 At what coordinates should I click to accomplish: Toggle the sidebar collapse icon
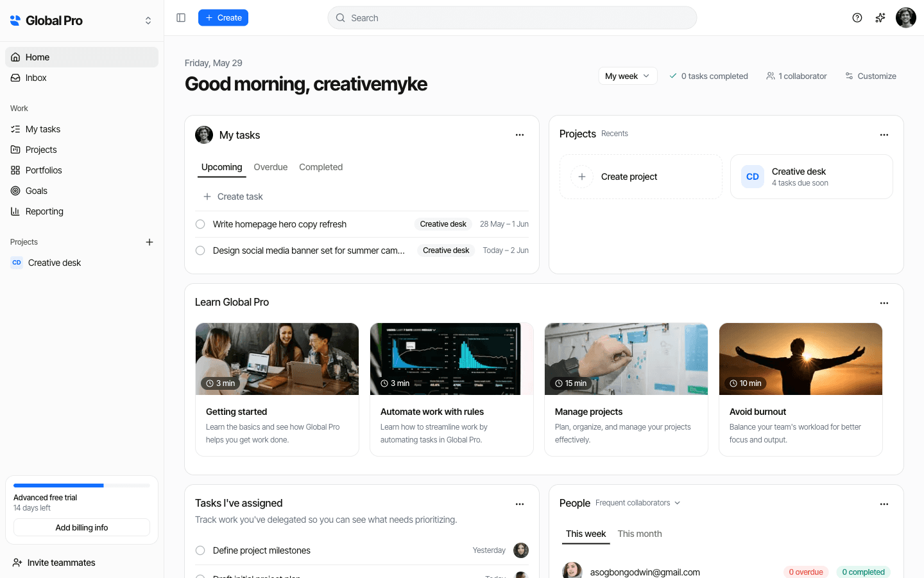click(x=181, y=18)
